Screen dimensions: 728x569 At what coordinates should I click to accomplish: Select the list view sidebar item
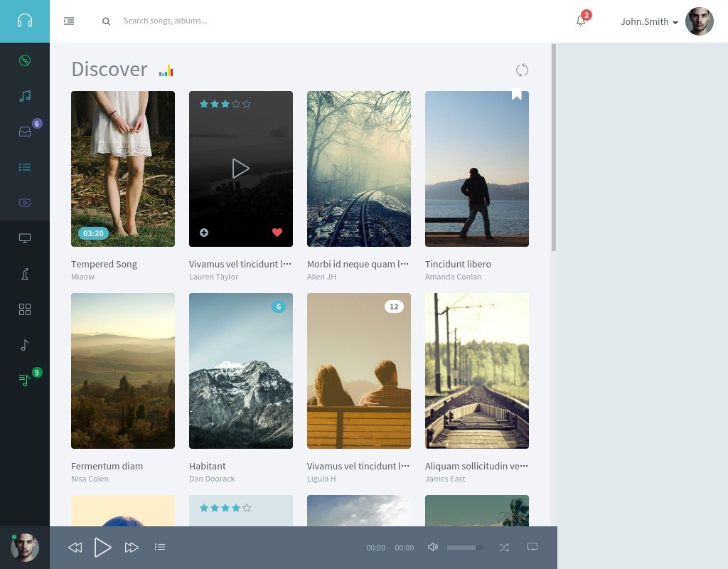tap(25, 167)
